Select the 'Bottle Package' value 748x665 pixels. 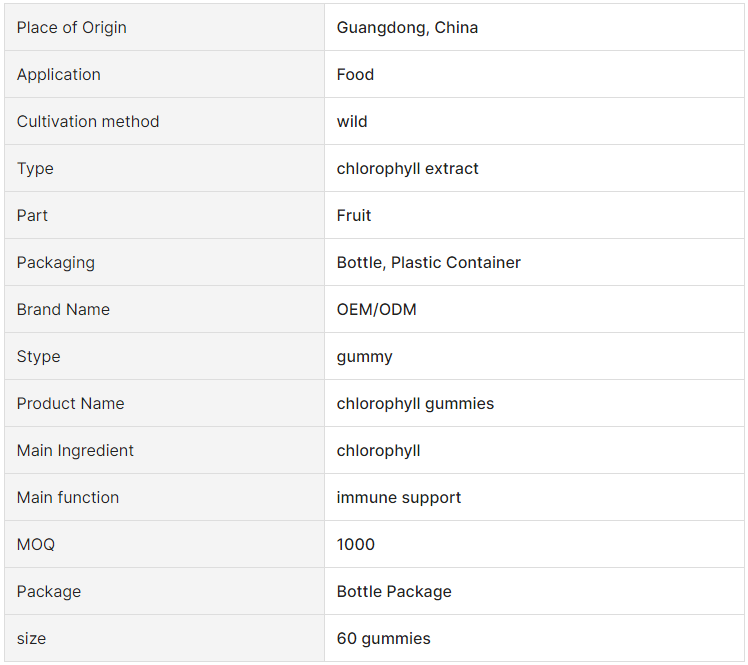[x=394, y=592]
